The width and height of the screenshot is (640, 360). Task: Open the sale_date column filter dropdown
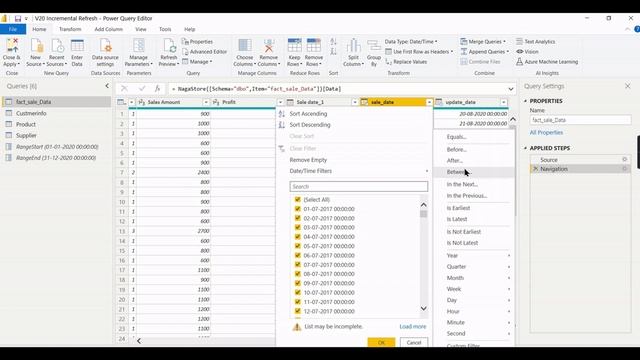(x=429, y=102)
